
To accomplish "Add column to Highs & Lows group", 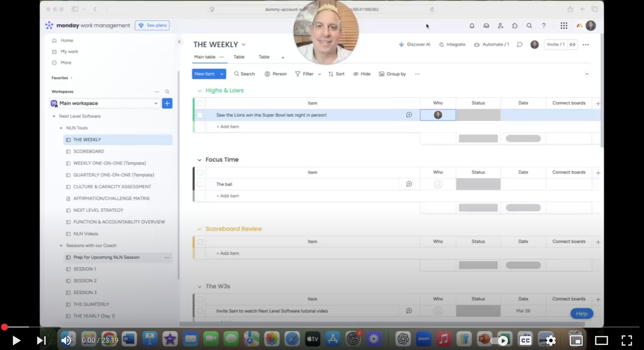I will coord(598,104).
